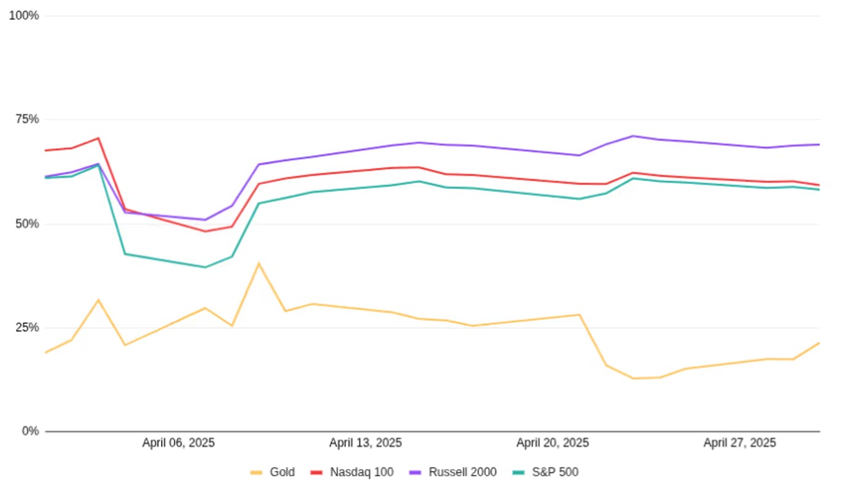The image size is (868, 495).
Task: Click the April 27, 2025 date label
Action: click(739, 443)
